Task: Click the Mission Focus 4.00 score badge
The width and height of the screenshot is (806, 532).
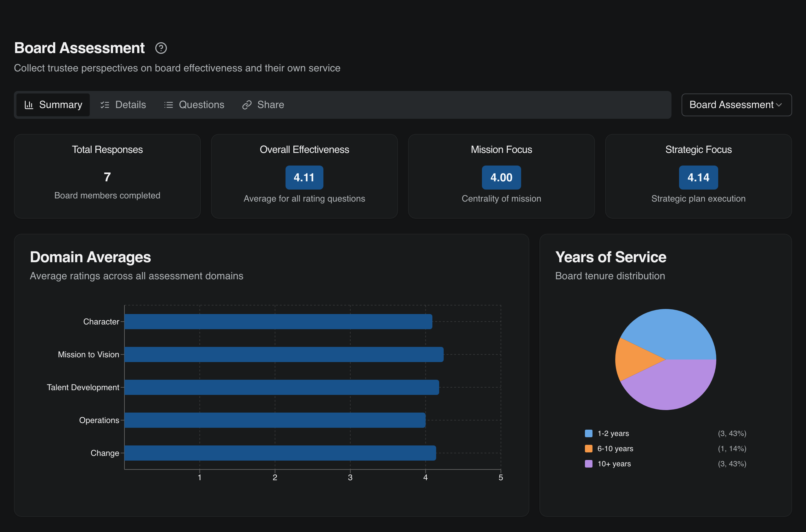Action: (x=501, y=178)
